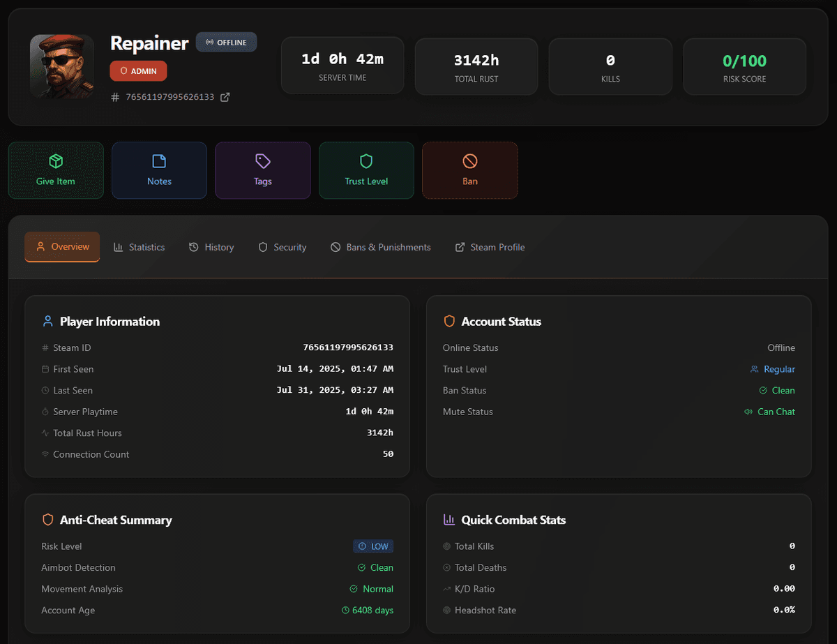Viewport: 837px width, 644px height.
Task: Click the Ban prohibition icon
Action: [469, 161]
